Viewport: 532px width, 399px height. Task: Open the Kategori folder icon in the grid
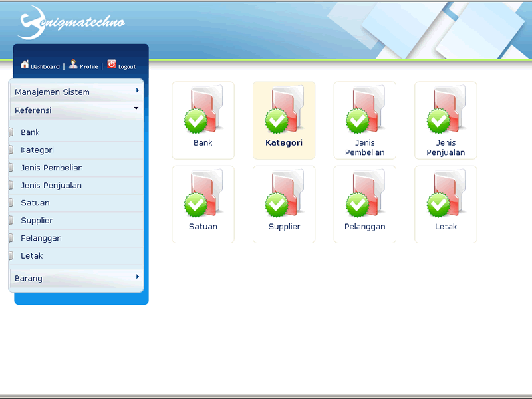point(285,109)
